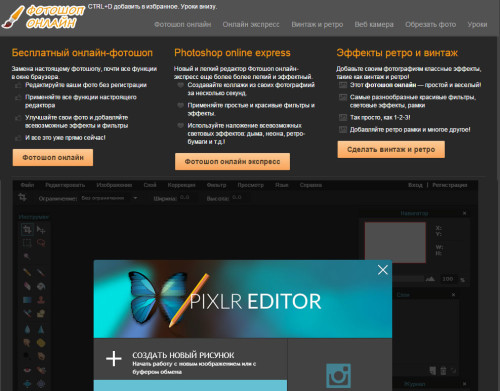This screenshot has height=391, width=500.
Task: Open the Слой menu
Action: pyautogui.click(x=150, y=185)
